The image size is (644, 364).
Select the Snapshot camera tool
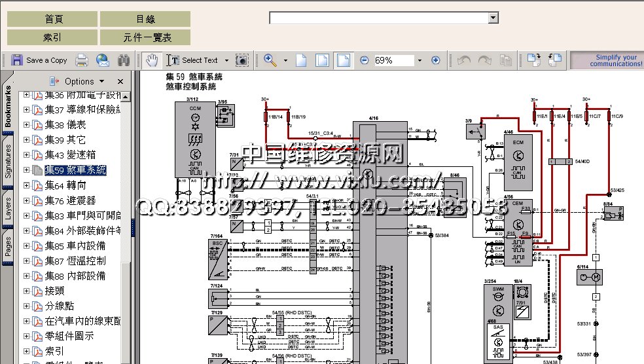(x=242, y=60)
